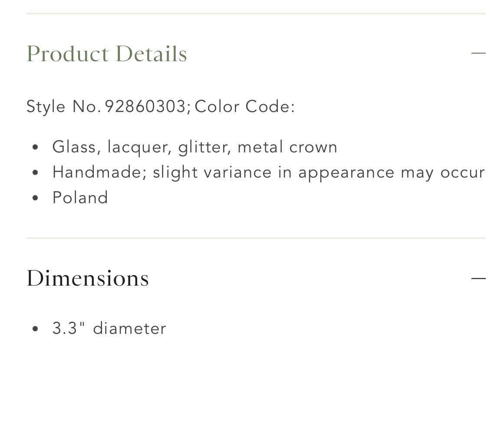The width and height of the screenshot is (504, 422).
Task: Click the minus icon beside Dimensions
Action: point(478,278)
